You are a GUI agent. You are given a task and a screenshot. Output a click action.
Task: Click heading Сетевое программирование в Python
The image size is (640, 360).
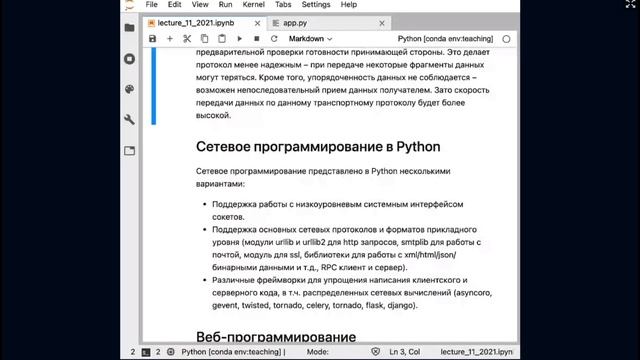tap(318, 147)
